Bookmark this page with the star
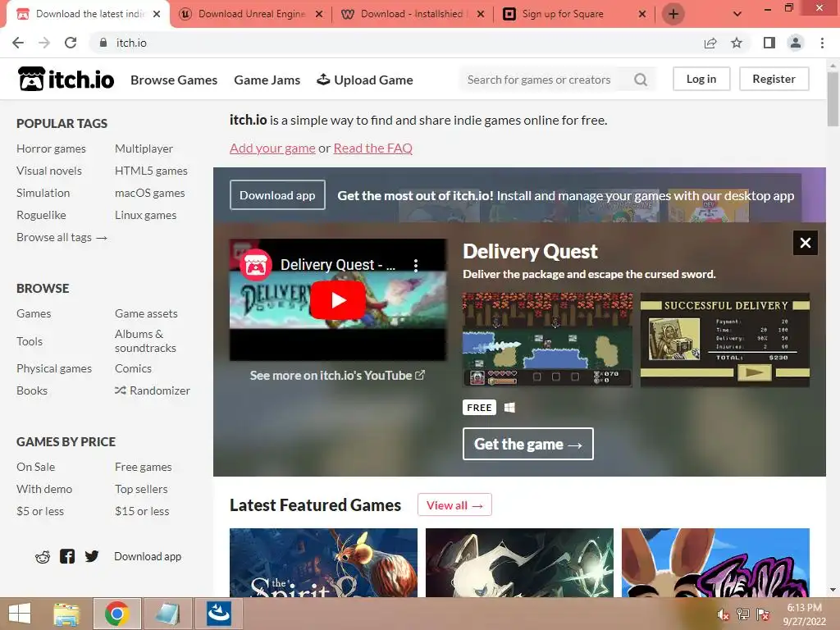Screen dimensions: 840x630 tap(737, 43)
